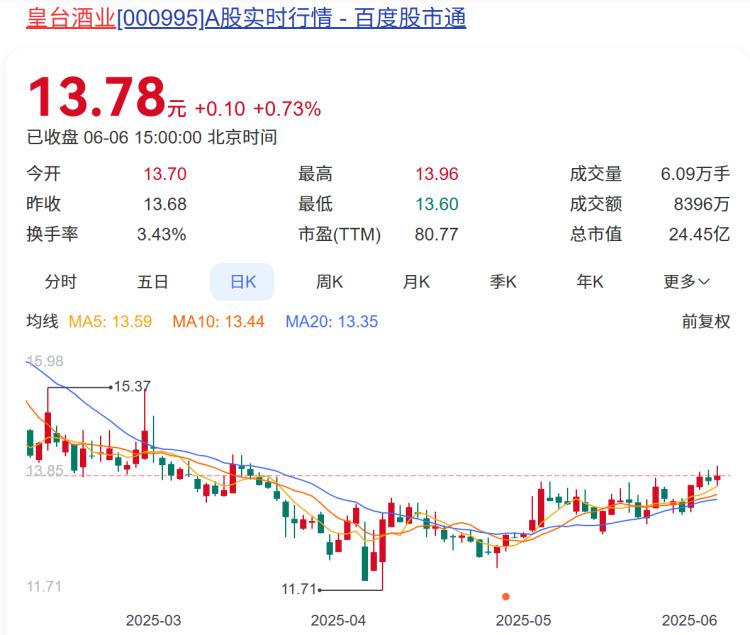750x635 pixels.
Task: Click the 2025-05 date axis label
Action: click(523, 621)
